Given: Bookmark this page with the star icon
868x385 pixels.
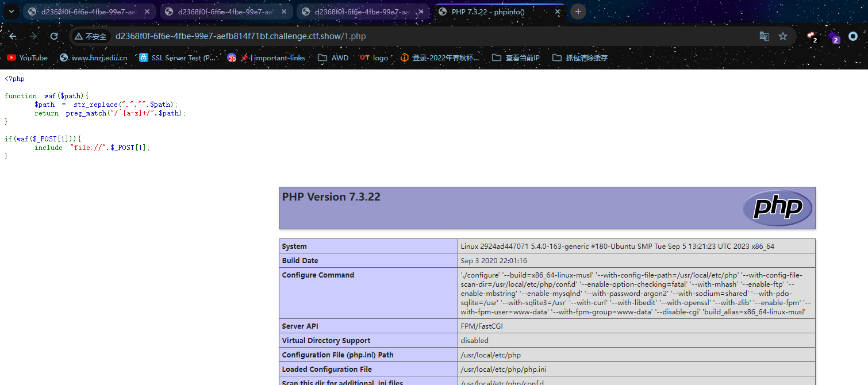Looking at the screenshot, I should click(782, 36).
